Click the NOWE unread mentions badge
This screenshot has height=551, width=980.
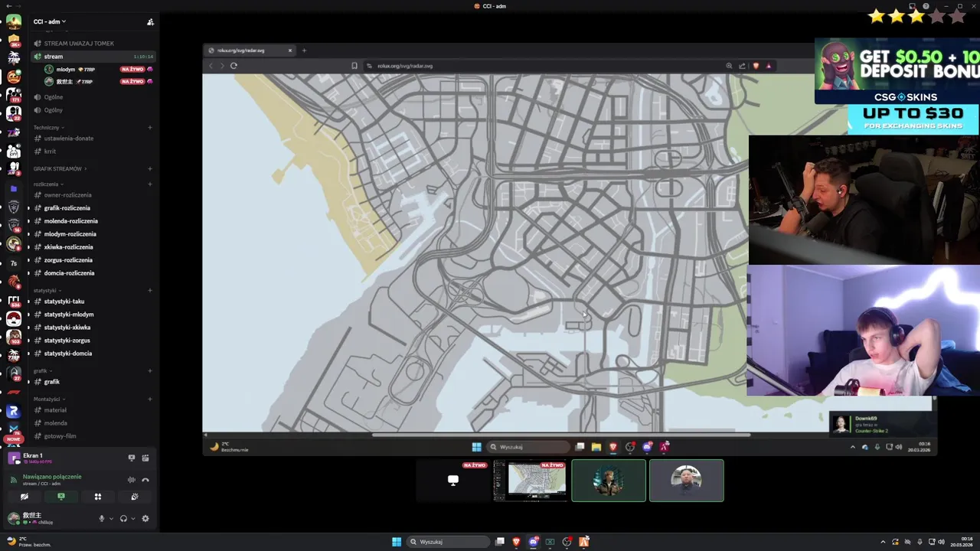tap(14, 439)
